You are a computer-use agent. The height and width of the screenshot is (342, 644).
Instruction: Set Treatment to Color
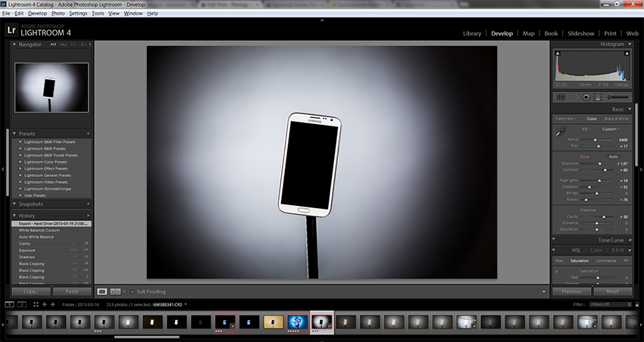pyautogui.click(x=592, y=119)
